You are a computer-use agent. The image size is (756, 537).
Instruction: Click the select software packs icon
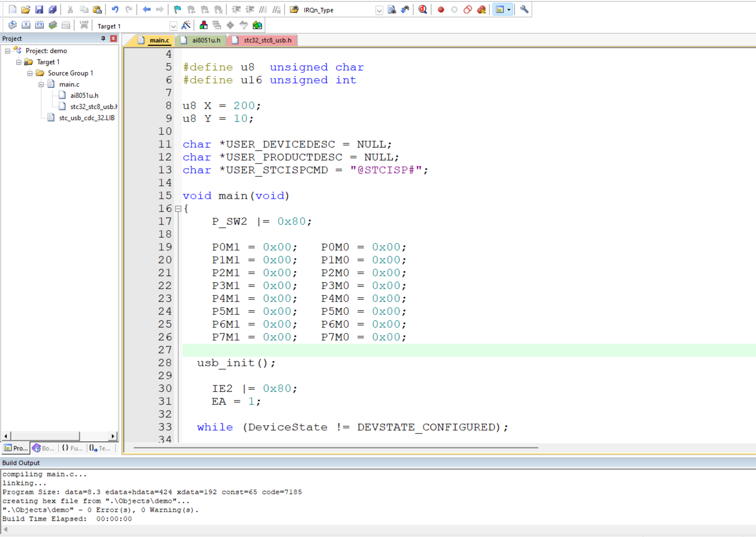[x=244, y=25]
